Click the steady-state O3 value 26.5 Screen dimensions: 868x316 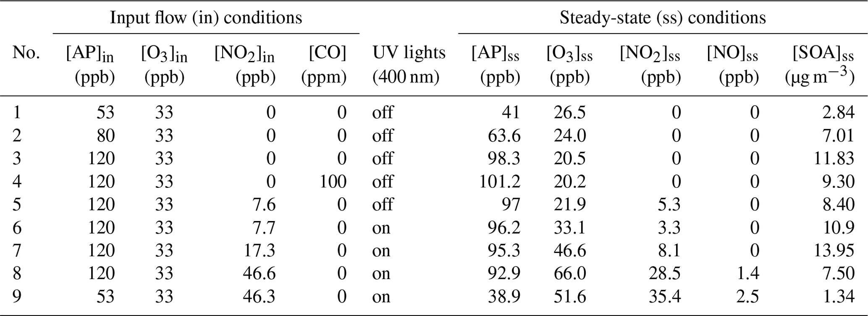pyautogui.click(x=569, y=113)
